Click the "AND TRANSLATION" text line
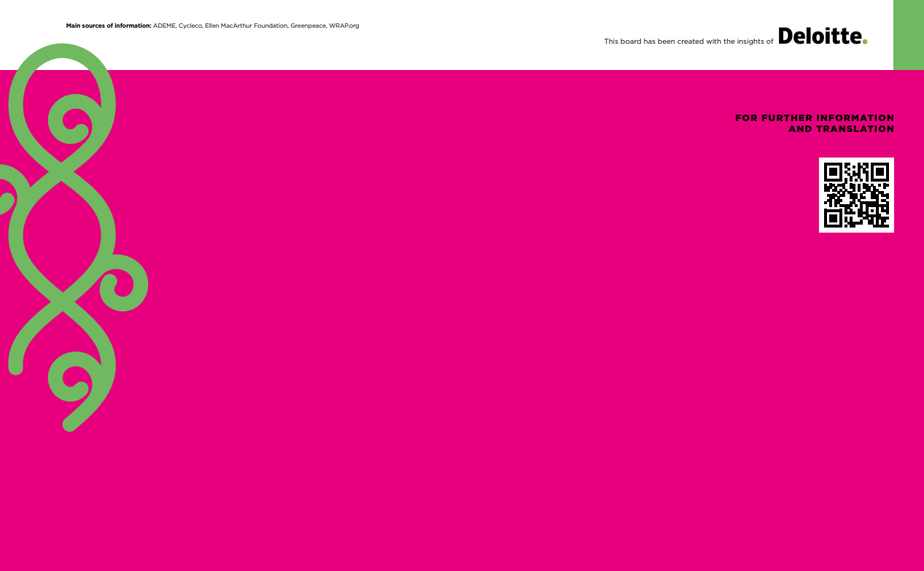The image size is (924, 571). pyautogui.click(x=841, y=129)
